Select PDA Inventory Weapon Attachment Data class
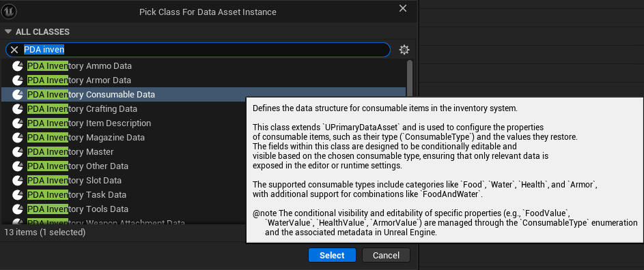644x270 pixels. pyautogui.click(x=123, y=221)
